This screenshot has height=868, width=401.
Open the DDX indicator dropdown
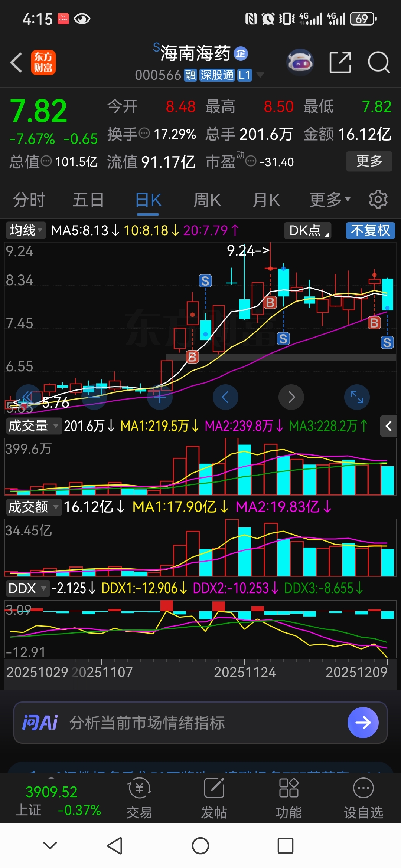pyautogui.click(x=27, y=588)
